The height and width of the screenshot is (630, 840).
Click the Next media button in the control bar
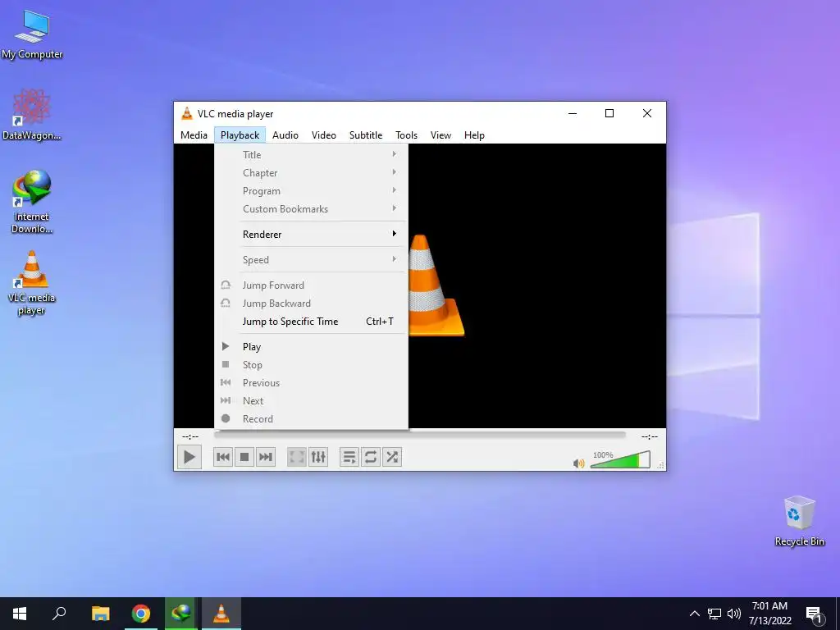(x=266, y=457)
